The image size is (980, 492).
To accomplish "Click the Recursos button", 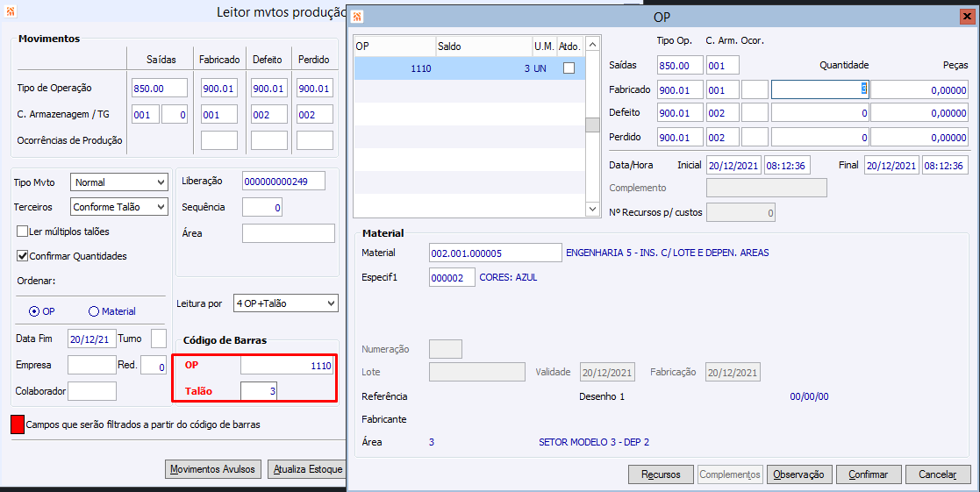I will click(x=661, y=474).
